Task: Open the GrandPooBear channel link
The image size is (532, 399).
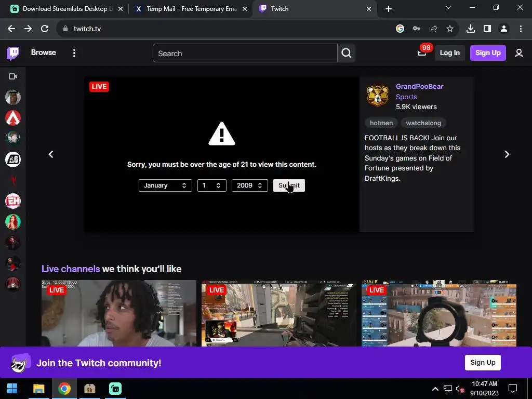Action: [419, 87]
